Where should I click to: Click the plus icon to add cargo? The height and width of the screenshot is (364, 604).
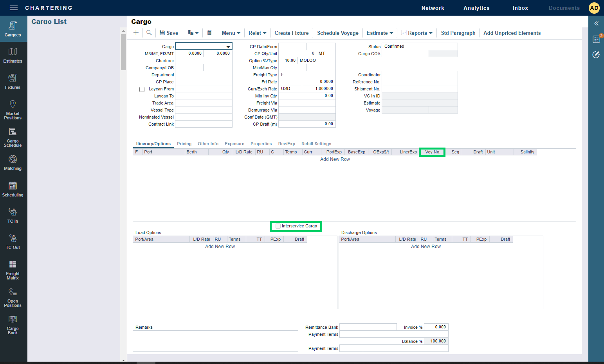click(136, 33)
